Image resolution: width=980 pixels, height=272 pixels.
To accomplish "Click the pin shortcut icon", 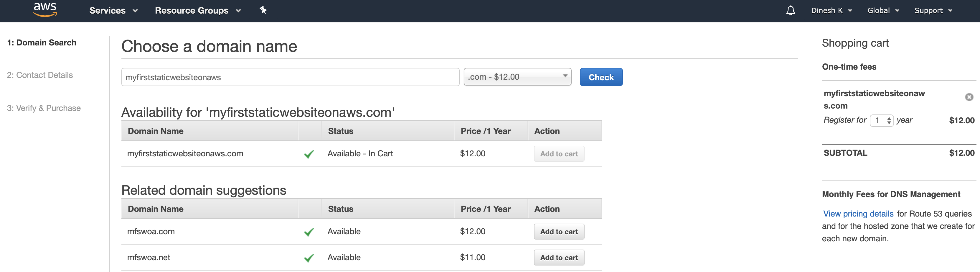I will [x=263, y=10].
